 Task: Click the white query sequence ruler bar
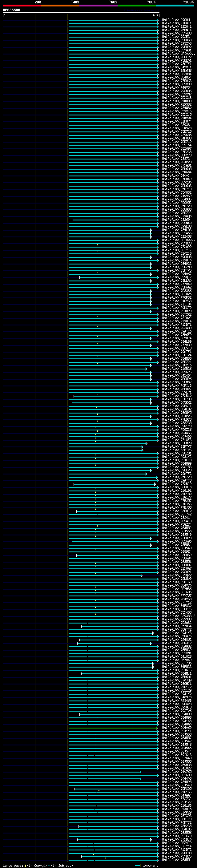click(81, 13)
